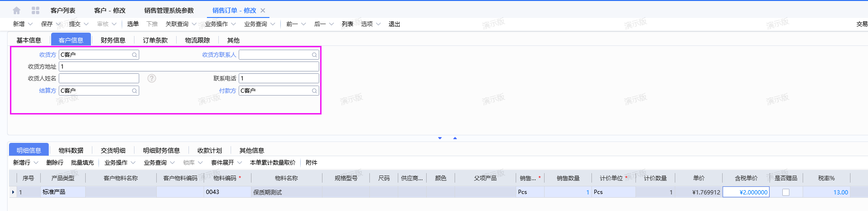Click the 产品类型 cell 标准产品
868x211 pixels.
click(63, 192)
